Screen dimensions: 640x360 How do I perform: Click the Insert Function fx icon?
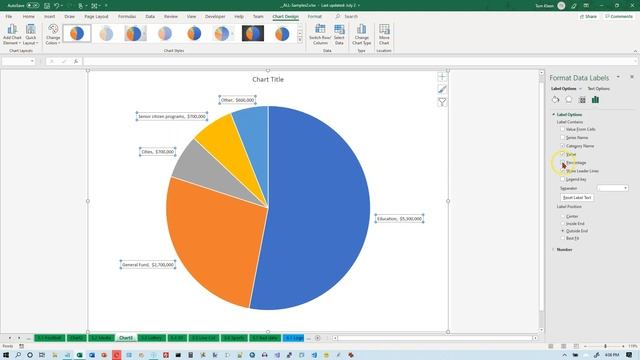76,61
